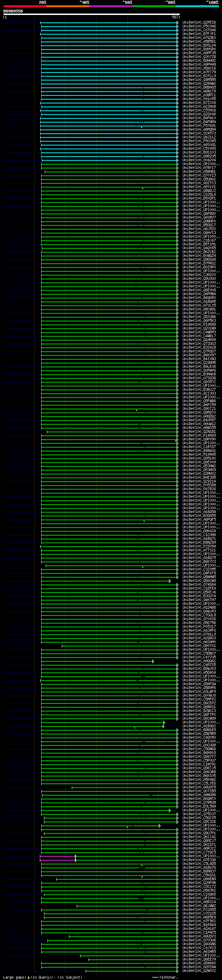Select the UniRef100_B1P864 label
Image resolution: width=222 pixels, height=980 pixels.
coord(199,925)
